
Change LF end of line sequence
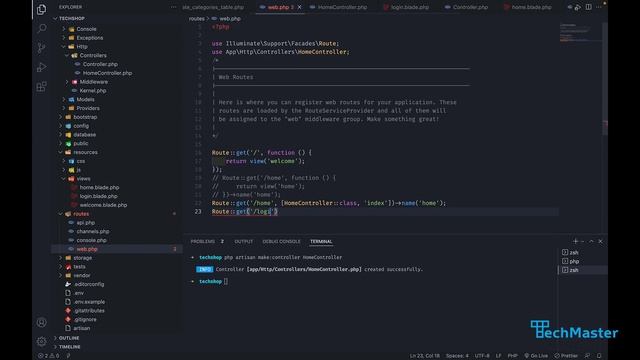[498, 356]
